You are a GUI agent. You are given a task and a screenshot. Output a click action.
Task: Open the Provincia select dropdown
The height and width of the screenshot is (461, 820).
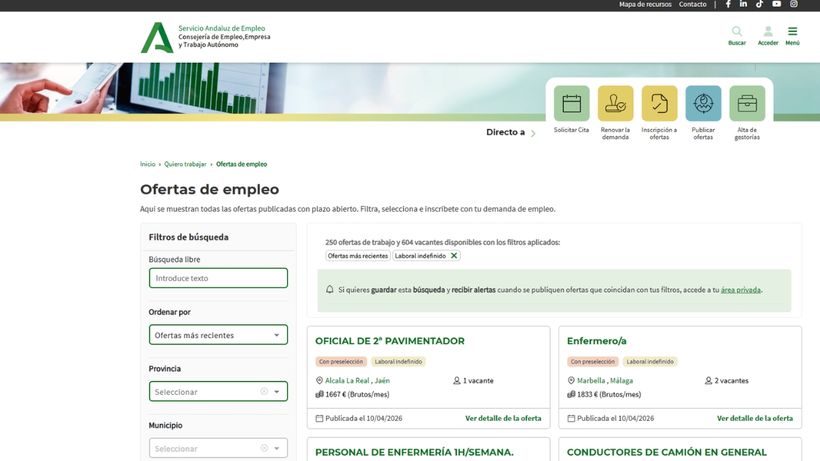point(218,392)
